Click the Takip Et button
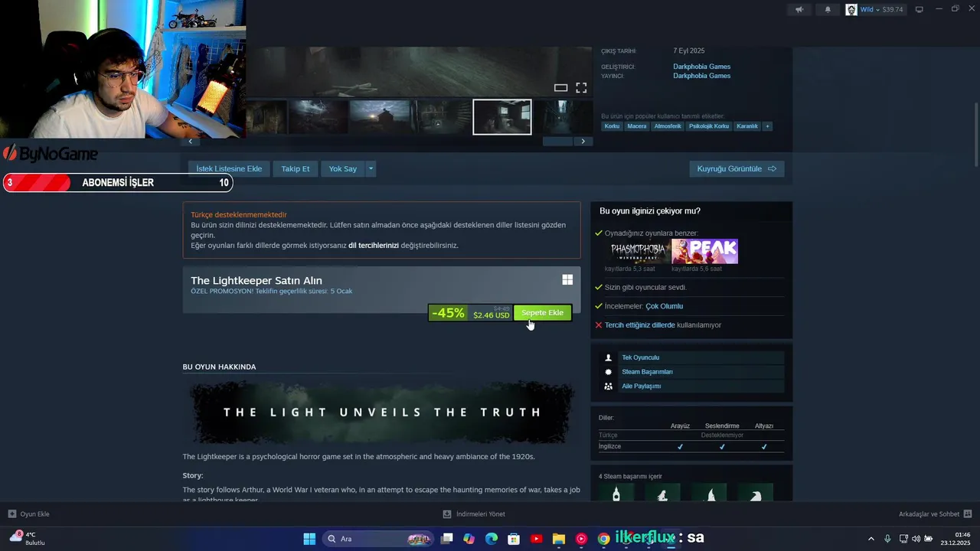 (296, 168)
